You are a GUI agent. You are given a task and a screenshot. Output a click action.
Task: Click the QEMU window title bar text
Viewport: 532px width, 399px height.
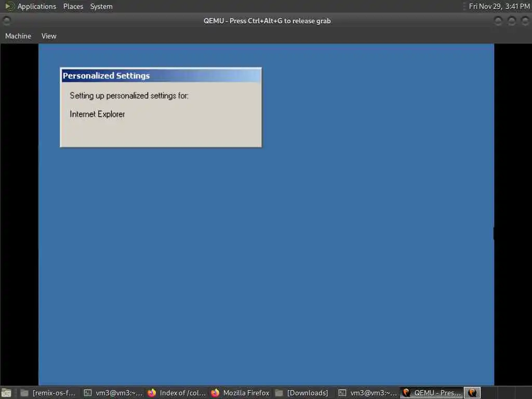(267, 21)
